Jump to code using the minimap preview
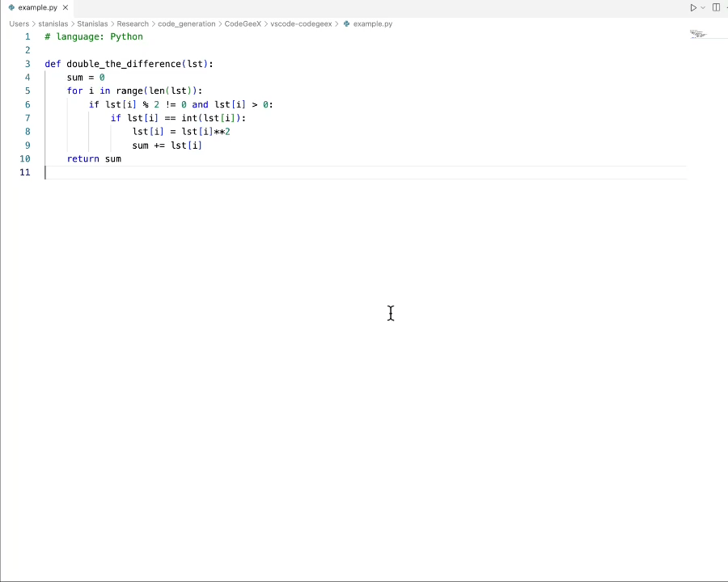728x582 pixels. point(698,35)
